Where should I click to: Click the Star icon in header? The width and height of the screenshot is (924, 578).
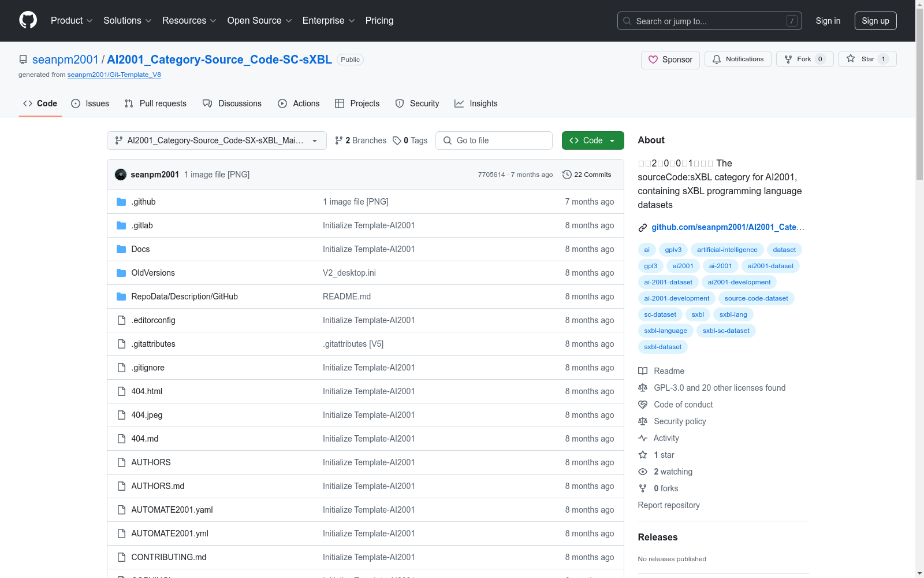pos(851,58)
